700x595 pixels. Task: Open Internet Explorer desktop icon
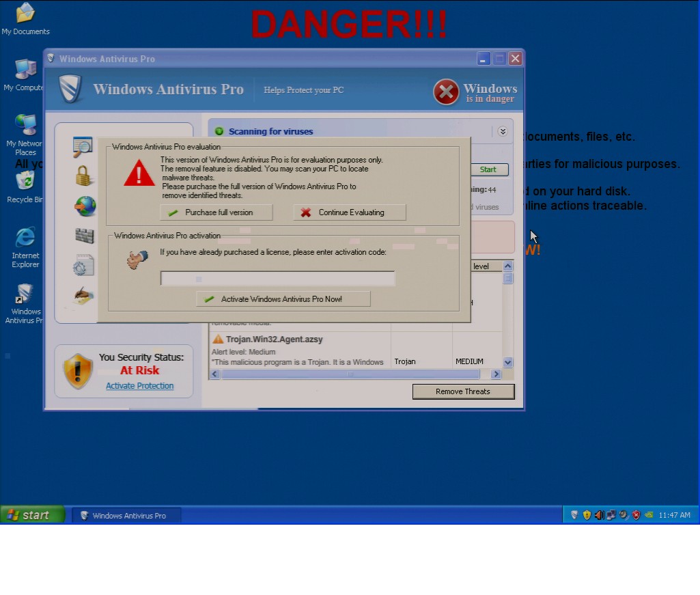coord(25,238)
